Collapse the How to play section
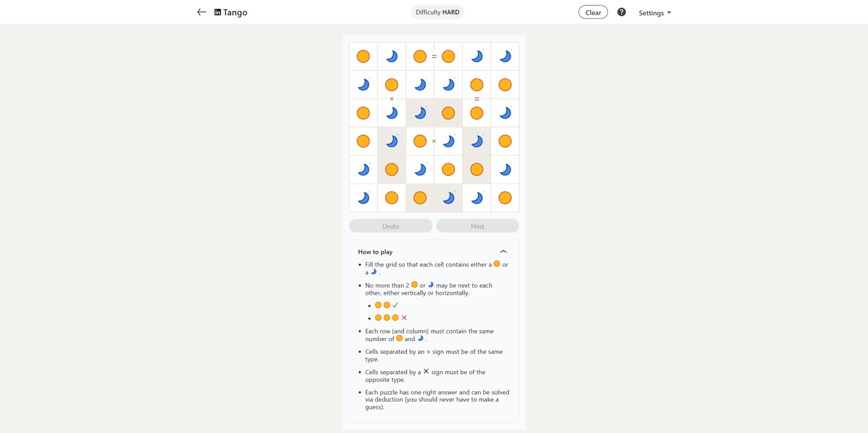Image resolution: width=868 pixels, height=433 pixels. pos(503,252)
